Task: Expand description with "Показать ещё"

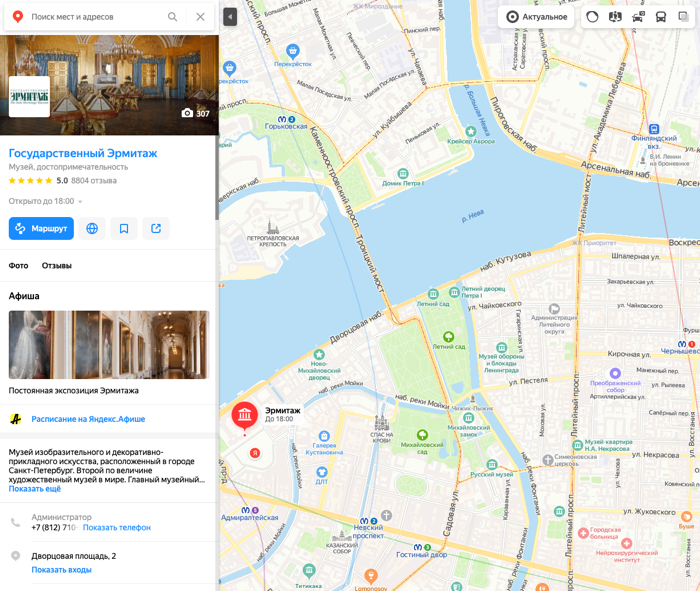Action: [35, 489]
